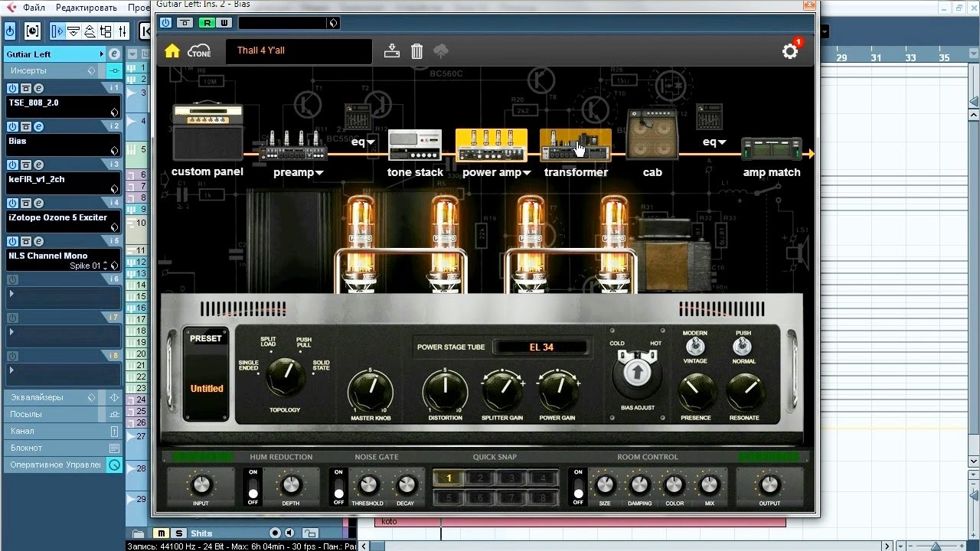Mute the Shits track with M button
Screen dimensions: 980x551
click(161, 533)
